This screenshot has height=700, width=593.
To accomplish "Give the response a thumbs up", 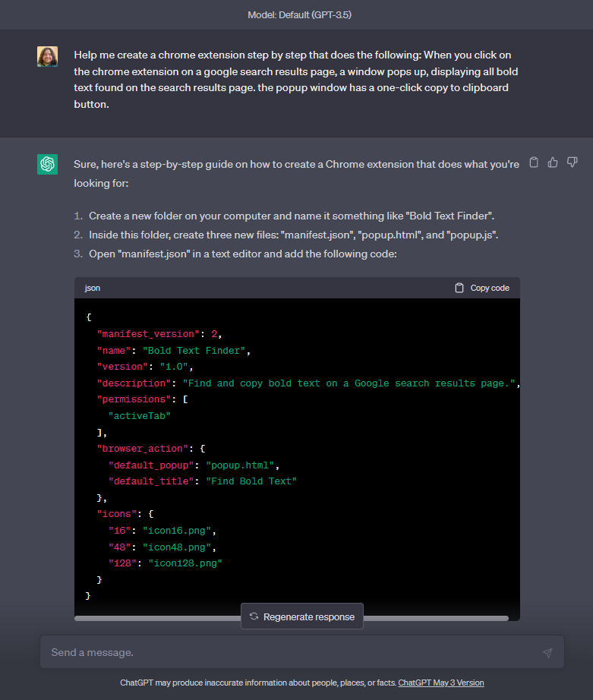I will [x=553, y=162].
